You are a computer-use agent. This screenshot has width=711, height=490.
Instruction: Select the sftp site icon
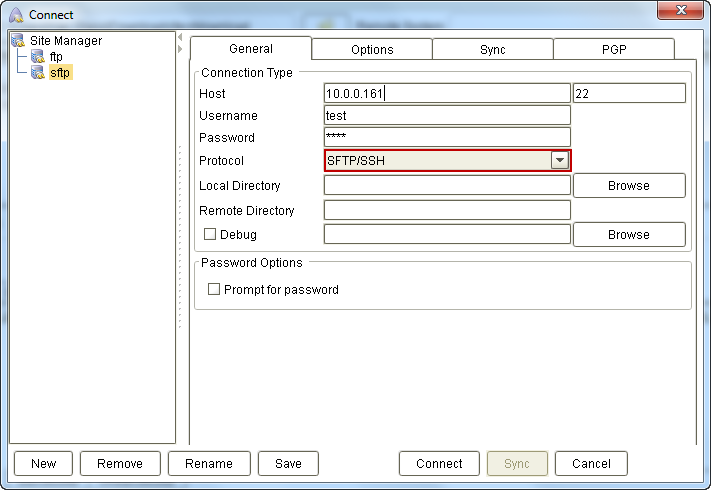38,73
